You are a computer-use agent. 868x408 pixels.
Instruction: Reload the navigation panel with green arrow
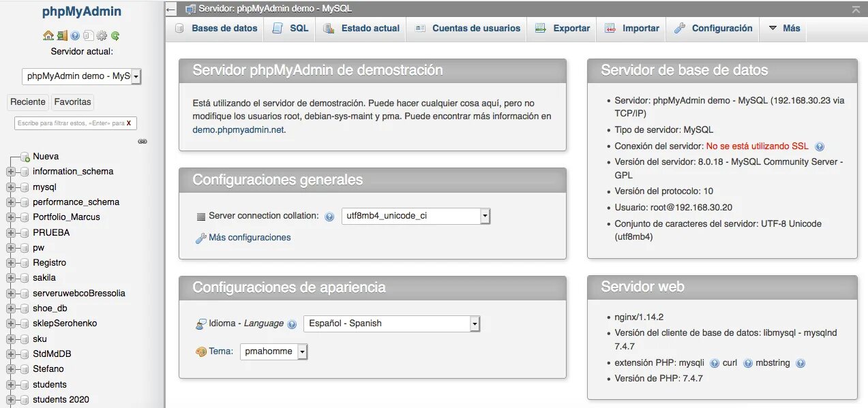click(x=115, y=35)
